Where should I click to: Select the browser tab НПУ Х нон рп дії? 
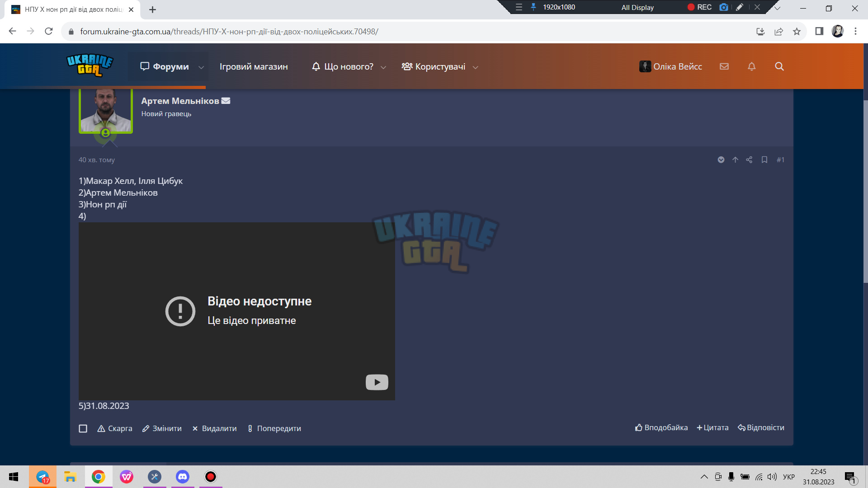coord(72,9)
